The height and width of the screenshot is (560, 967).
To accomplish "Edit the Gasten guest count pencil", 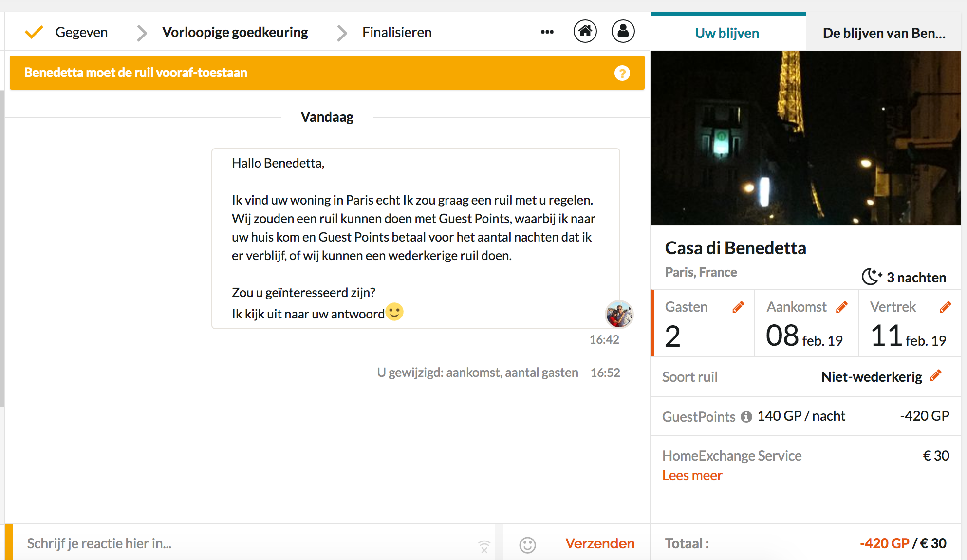I will pos(738,307).
